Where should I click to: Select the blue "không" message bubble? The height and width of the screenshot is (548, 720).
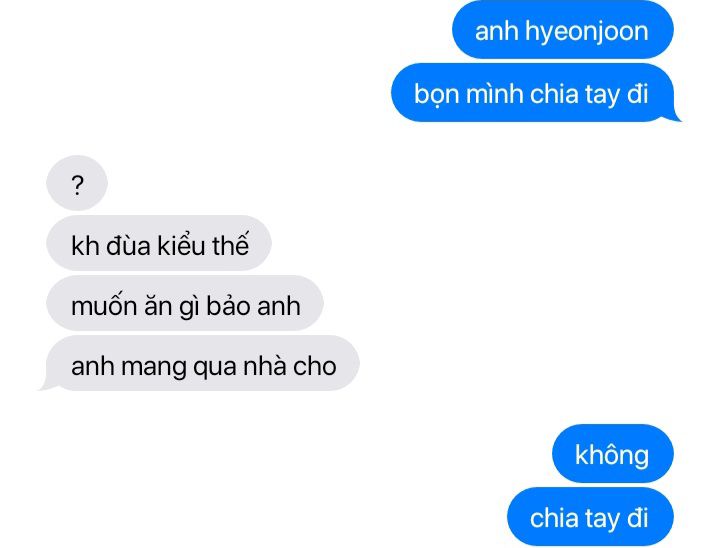click(613, 453)
